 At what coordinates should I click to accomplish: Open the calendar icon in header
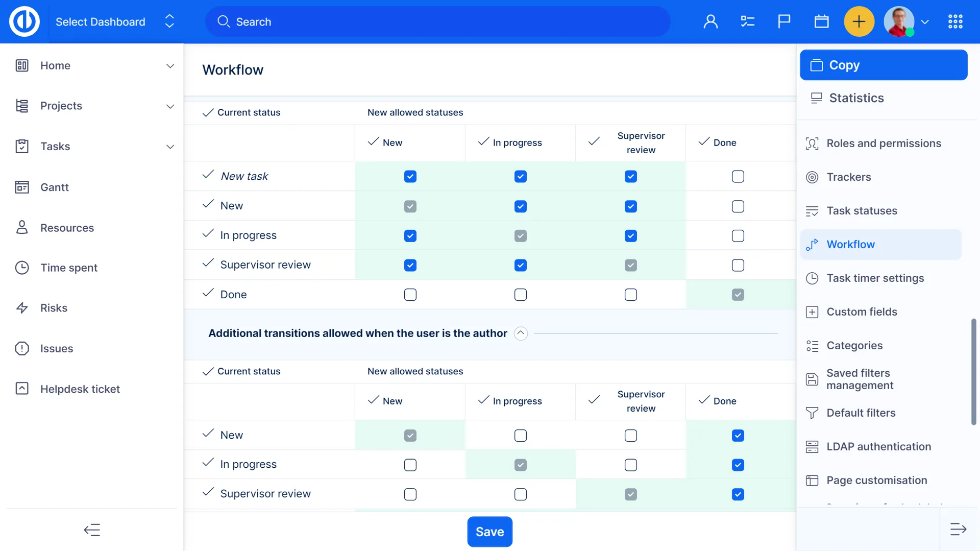[821, 21]
